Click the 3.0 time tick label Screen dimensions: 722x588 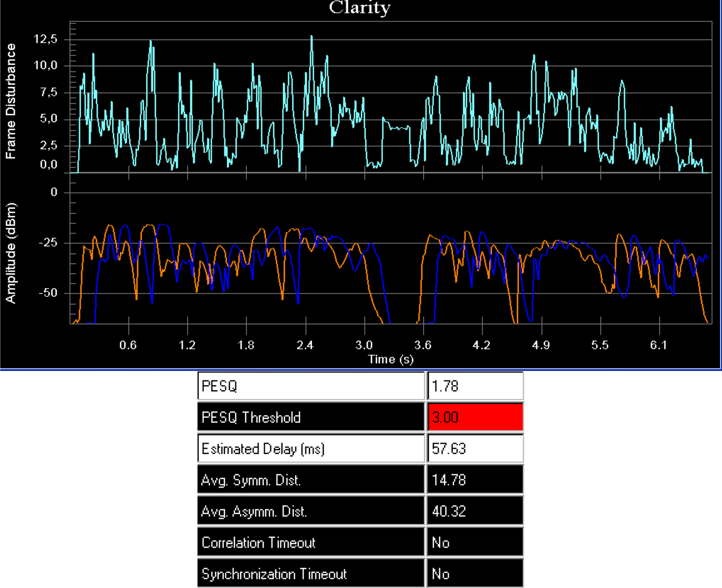(364, 345)
